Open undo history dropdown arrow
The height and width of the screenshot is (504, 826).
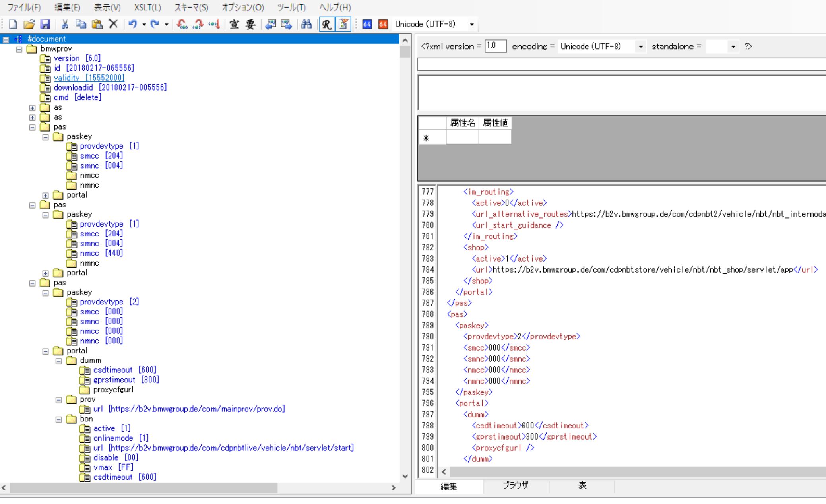[x=144, y=25]
